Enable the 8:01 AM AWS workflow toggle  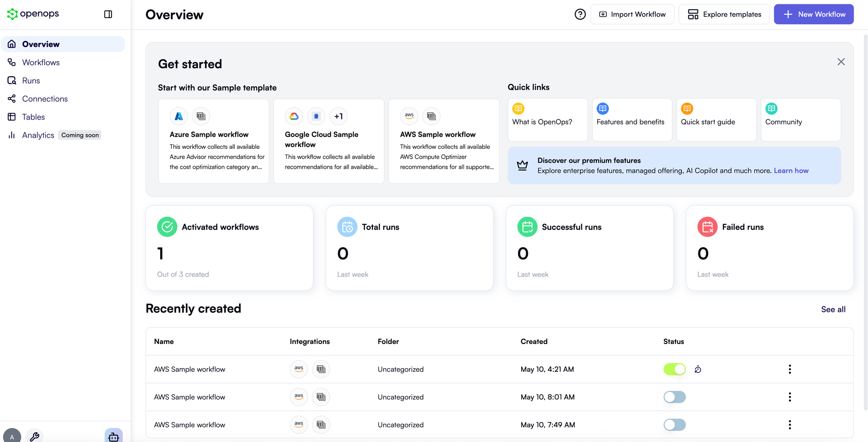[x=674, y=397]
